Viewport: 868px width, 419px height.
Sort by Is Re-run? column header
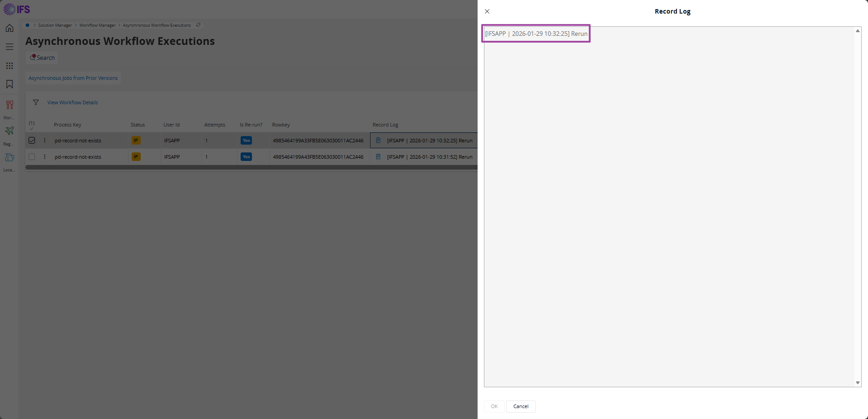coord(251,125)
